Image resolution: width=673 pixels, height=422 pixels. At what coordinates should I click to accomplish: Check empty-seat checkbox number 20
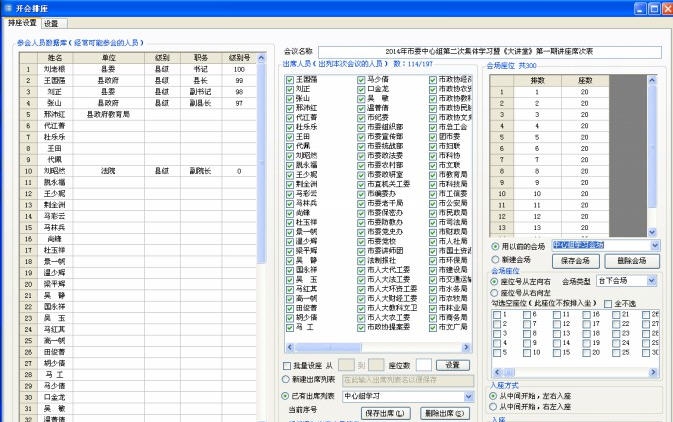587,353
